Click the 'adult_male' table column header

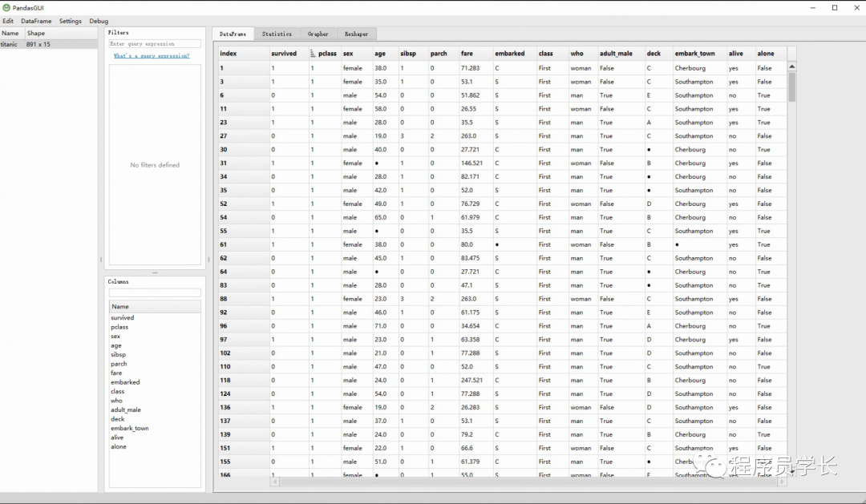621,54
